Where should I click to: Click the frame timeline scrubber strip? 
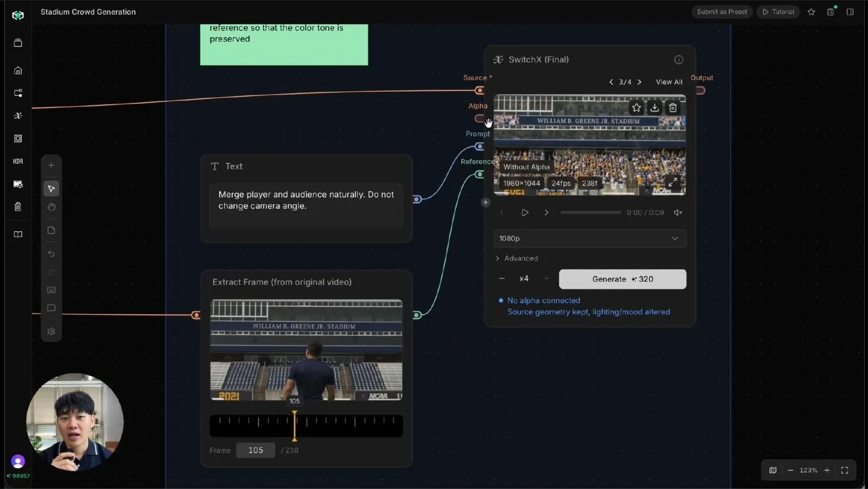[x=306, y=426]
